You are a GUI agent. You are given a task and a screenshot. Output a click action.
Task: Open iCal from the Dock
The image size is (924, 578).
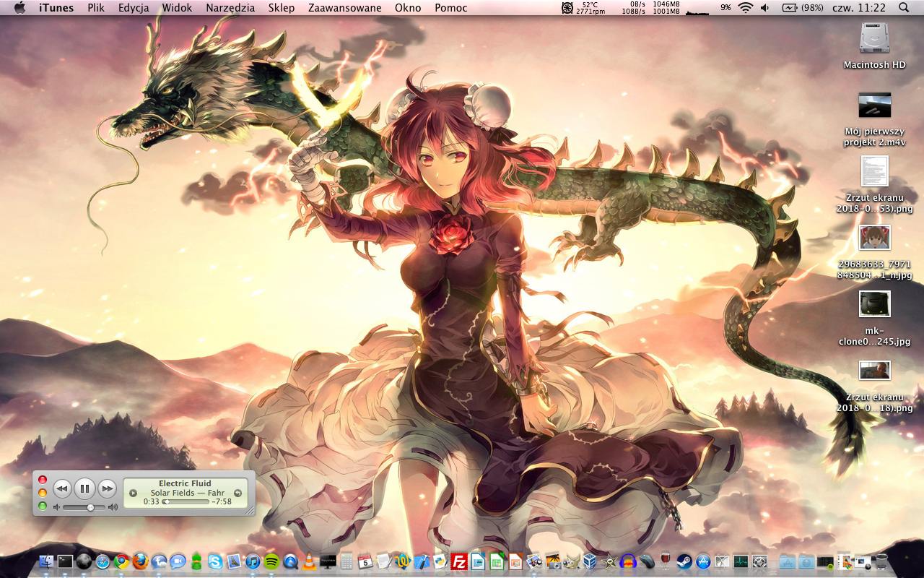[x=365, y=561]
